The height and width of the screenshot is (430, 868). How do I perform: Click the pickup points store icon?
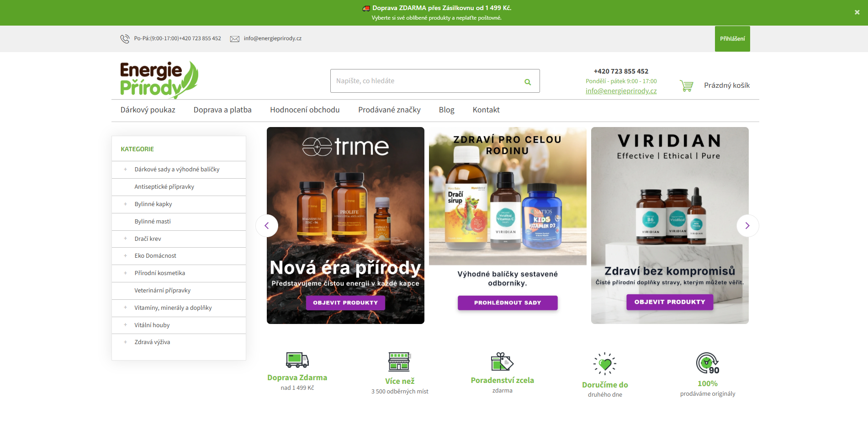400,361
